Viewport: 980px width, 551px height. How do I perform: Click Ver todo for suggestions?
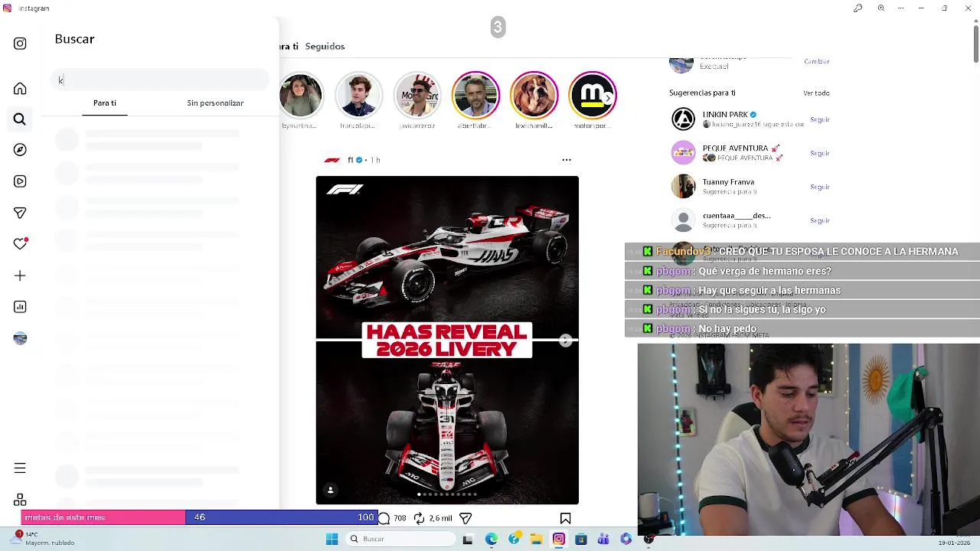pos(816,93)
